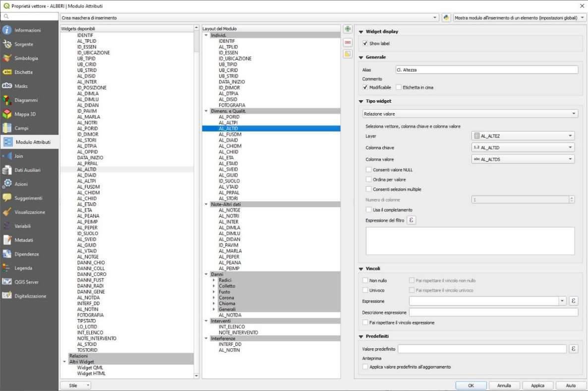
Task: Open the Layer AL_ALTEZ dropdown
Action: tap(523, 135)
